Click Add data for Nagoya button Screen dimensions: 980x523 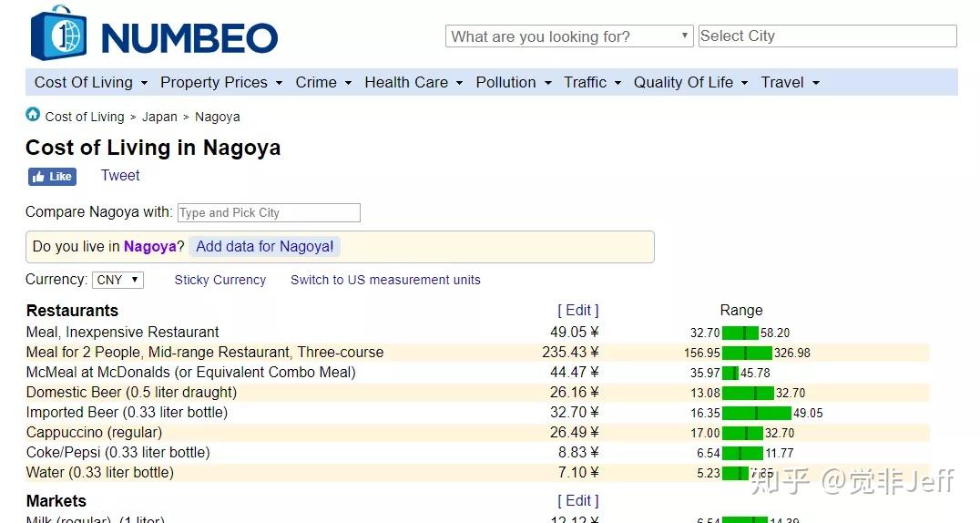click(265, 246)
